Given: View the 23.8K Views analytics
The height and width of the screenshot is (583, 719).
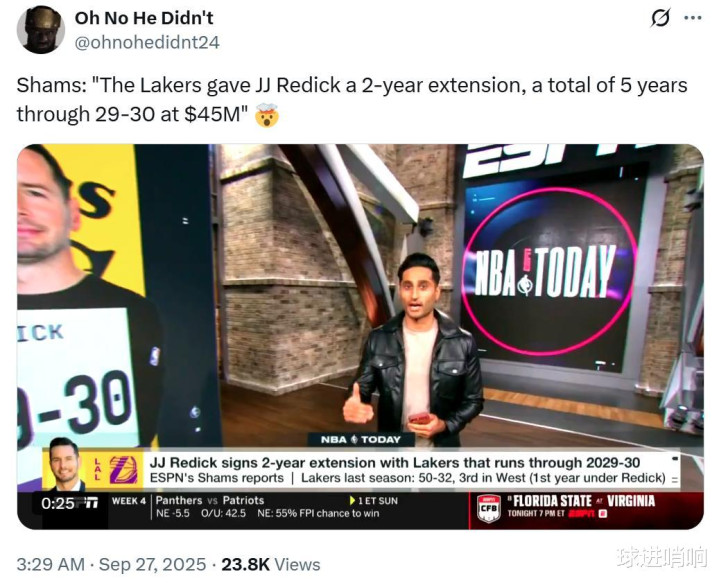Looking at the screenshot, I should 271,564.
